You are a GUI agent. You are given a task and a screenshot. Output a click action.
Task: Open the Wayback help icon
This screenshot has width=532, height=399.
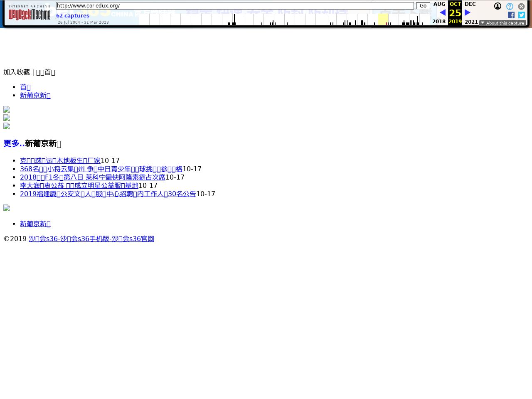510,7
